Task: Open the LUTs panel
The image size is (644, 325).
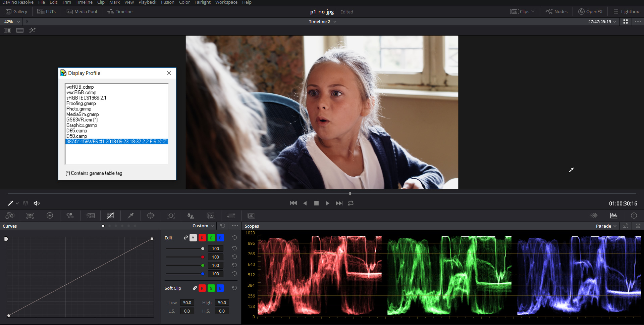Action: (x=46, y=11)
